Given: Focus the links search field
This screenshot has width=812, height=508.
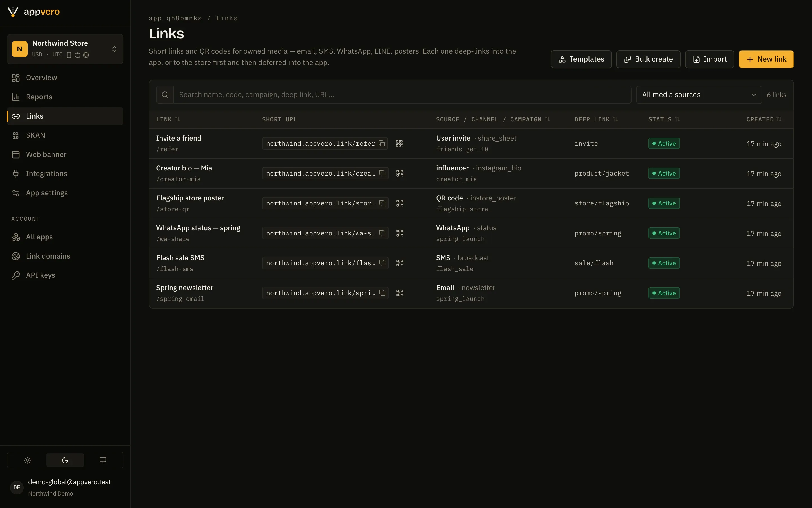Looking at the screenshot, I should click(402, 95).
